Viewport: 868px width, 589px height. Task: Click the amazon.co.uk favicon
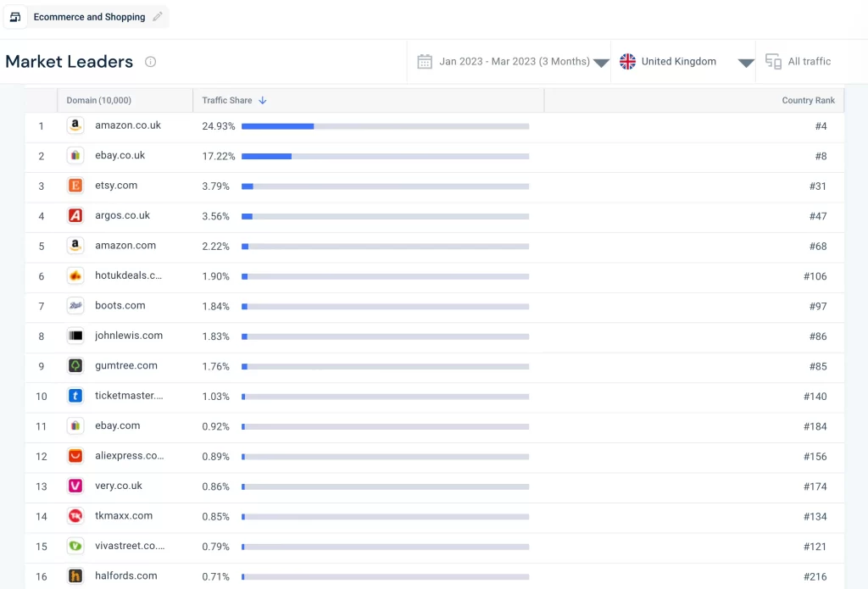coord(75,125)
